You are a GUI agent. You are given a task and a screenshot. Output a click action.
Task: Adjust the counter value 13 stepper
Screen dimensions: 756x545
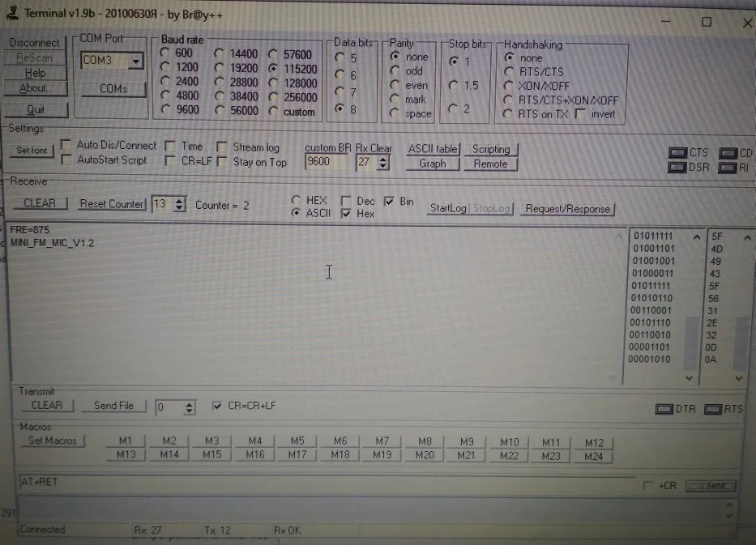(x=179, y=204)
